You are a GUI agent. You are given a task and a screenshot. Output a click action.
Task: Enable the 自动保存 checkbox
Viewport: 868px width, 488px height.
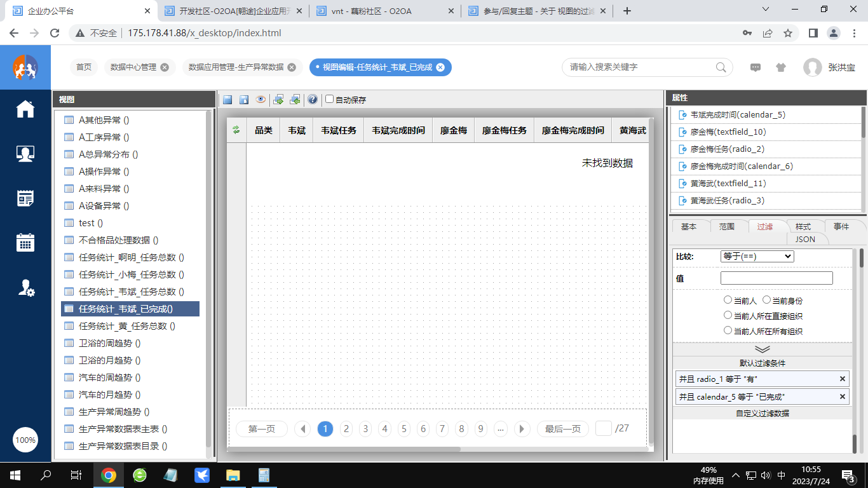pos(329,99)
